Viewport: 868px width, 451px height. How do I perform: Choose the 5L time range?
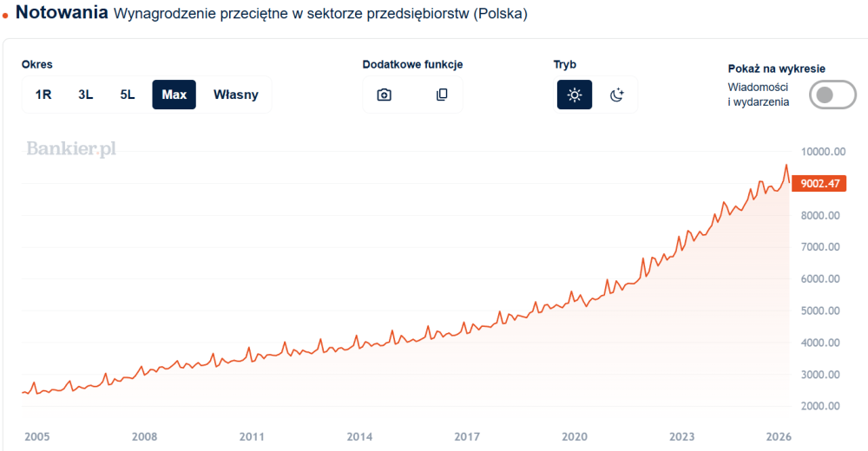coord(127,95)
